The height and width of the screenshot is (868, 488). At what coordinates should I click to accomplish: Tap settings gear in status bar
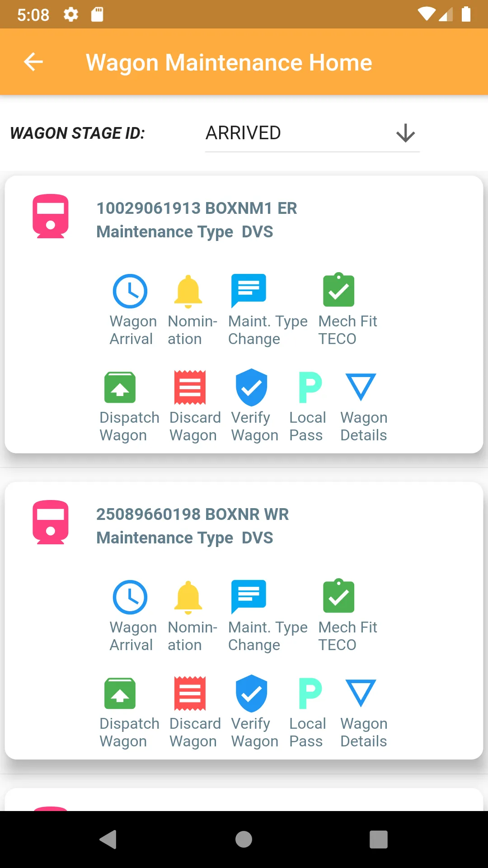[71, 14]
